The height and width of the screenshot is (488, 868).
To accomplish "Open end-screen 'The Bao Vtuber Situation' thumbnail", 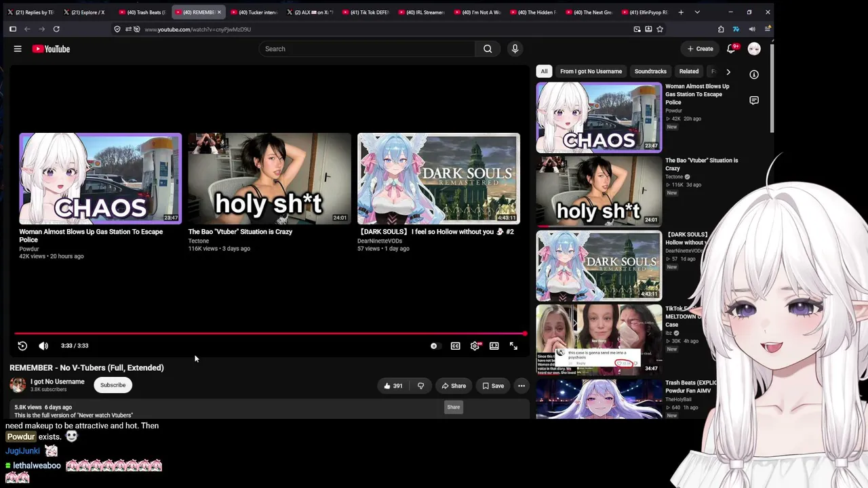I will [269, 178].
